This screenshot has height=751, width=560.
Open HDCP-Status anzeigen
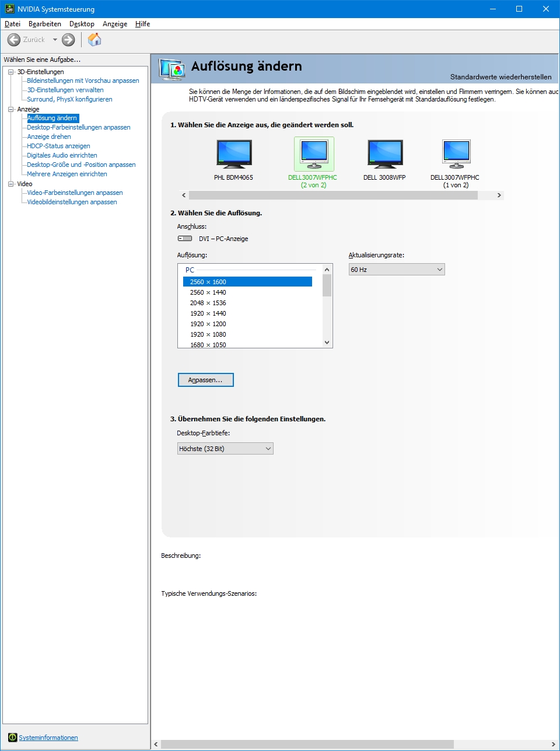(x=58, y=146)
